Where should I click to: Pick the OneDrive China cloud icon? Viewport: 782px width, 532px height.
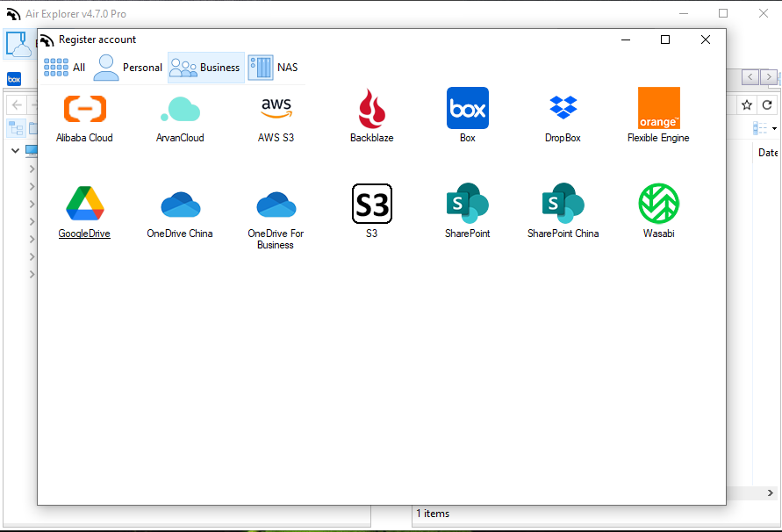tap(181, 205)
